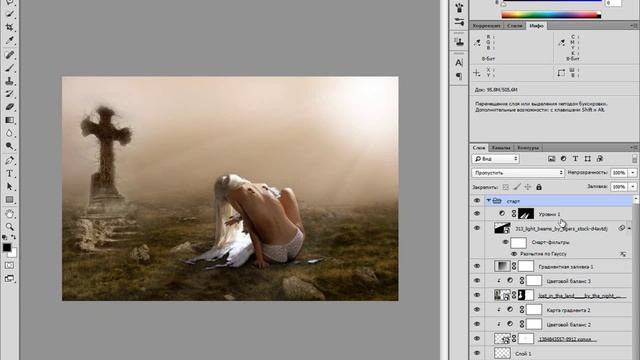Screen dimensions: 640x360
Task: Hide the 'Уровни 1' layer
Action: pyautogui.click(x=477, y=213)
